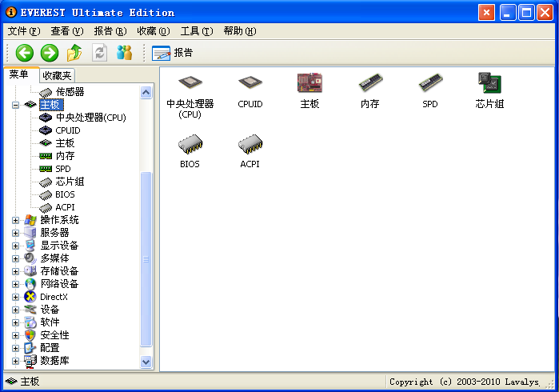The width and height of the screenshot is (559, 392).
Task: Select DirectX in the tree
Action: point(54,297)
